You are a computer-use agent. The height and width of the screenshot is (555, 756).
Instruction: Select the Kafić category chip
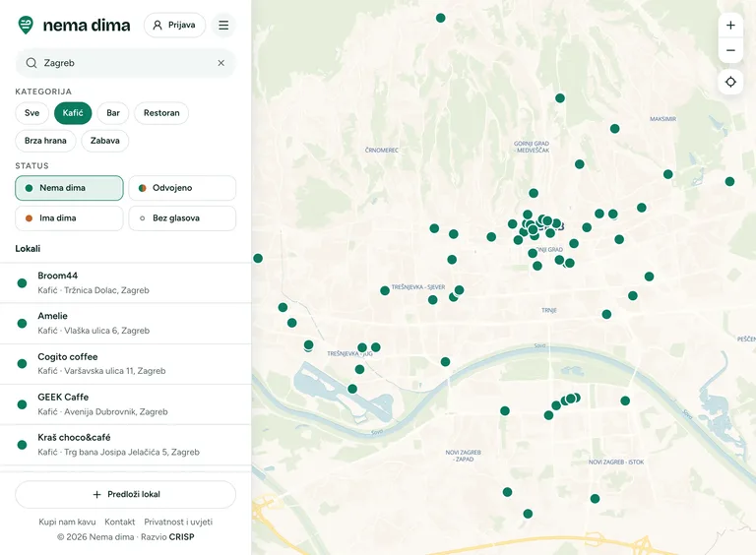73,113
